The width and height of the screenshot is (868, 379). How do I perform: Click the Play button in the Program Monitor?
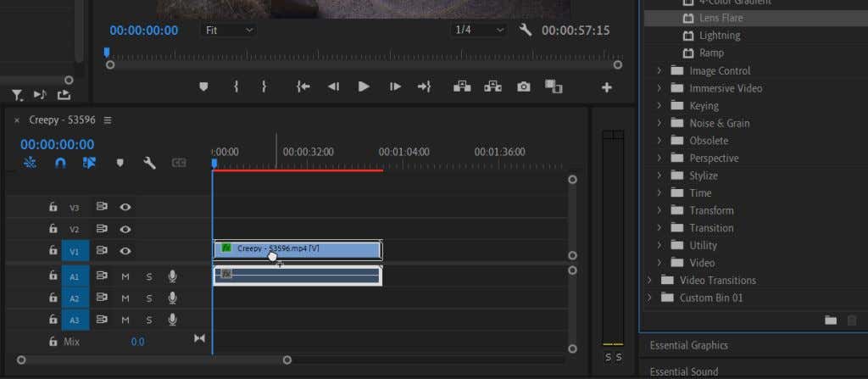point(364,86)
